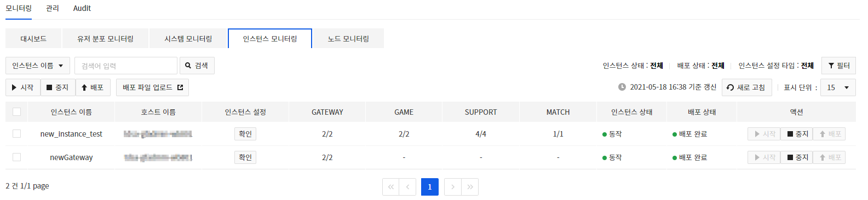Click the toolbar 배포 upload arrow button
868x200 pixels.
(93, 87)
